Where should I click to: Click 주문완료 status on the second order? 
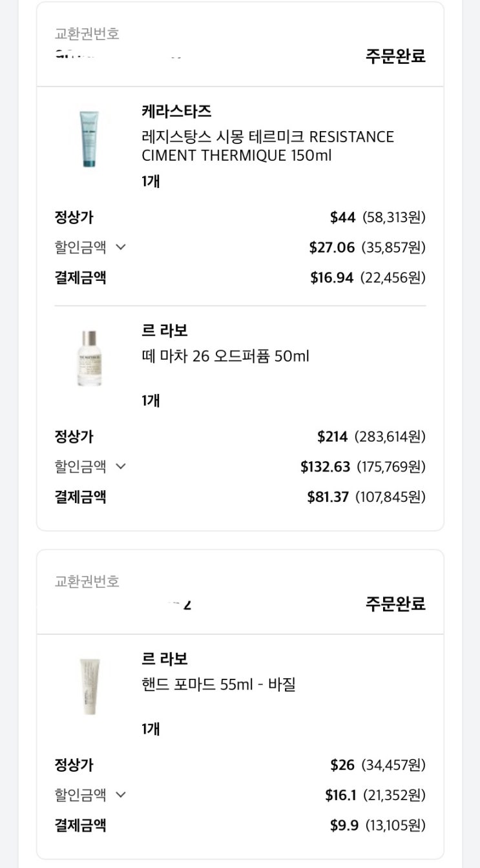pos(395,604)
